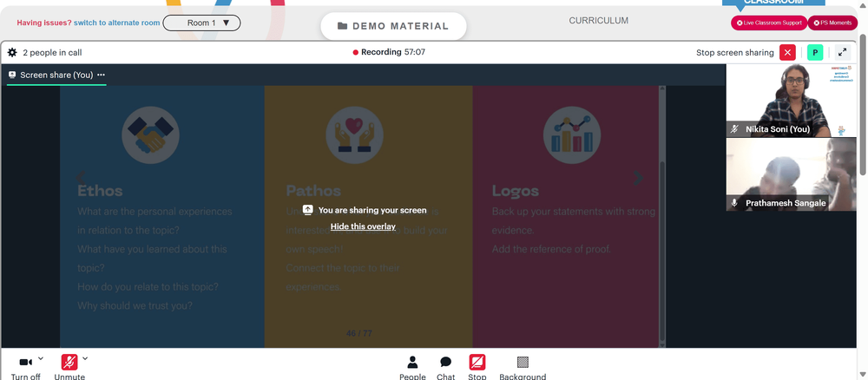
Task: Click the Pathos heart-in-hands icon
Action: 355,135
